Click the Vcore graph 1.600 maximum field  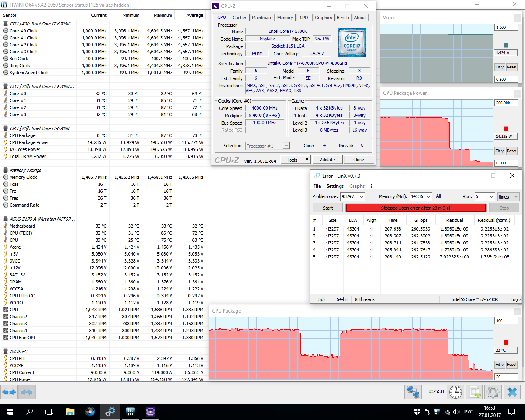[x=506, y=27]
